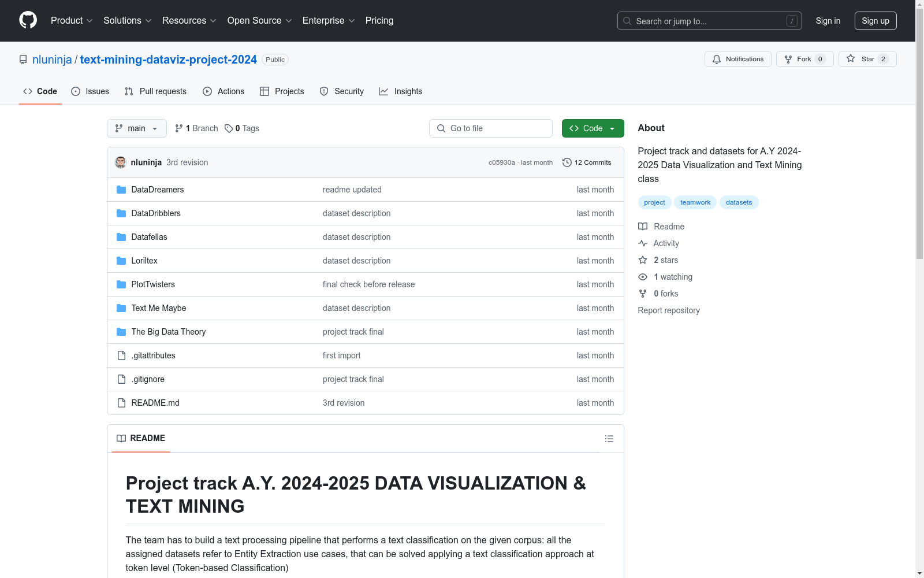Image resolution: width=924 pixels, height=578 pixels.
Task: Click the star icon beside 2 stars
Action: pyautogui.click(x=643, y=260)
